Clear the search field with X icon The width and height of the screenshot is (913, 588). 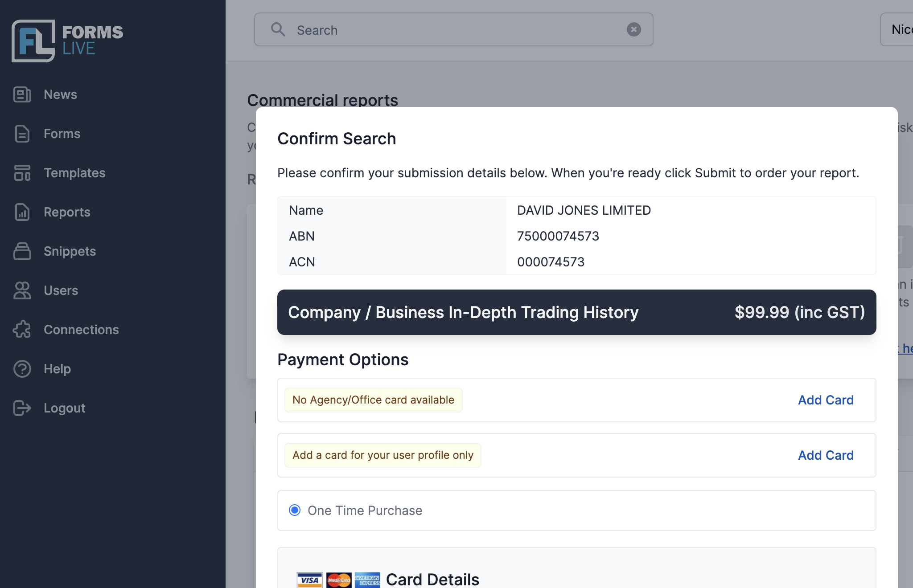(x=633, y=29)
